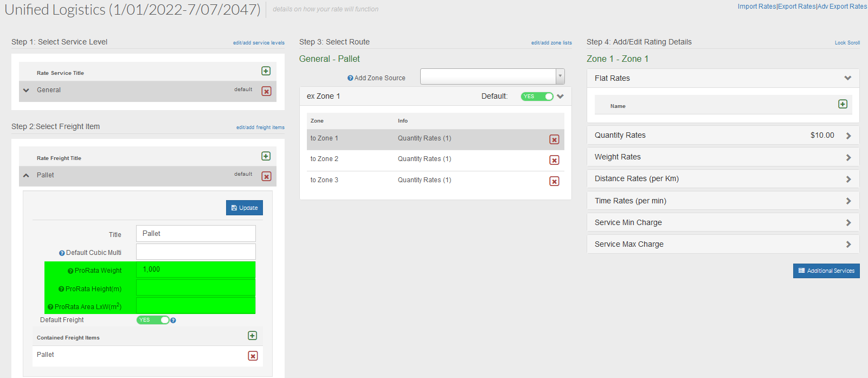
Task: Click the Import Rates link
Action: [x=757, y=7]
